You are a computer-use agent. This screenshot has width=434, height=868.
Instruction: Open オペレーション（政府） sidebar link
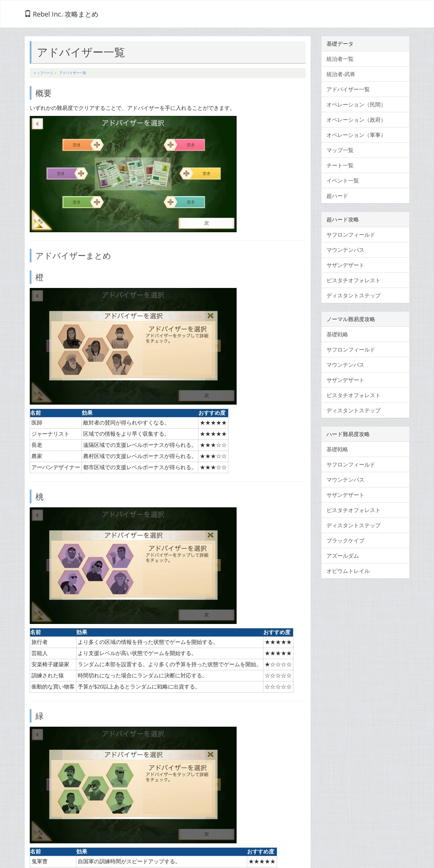[x=365, y=120]
